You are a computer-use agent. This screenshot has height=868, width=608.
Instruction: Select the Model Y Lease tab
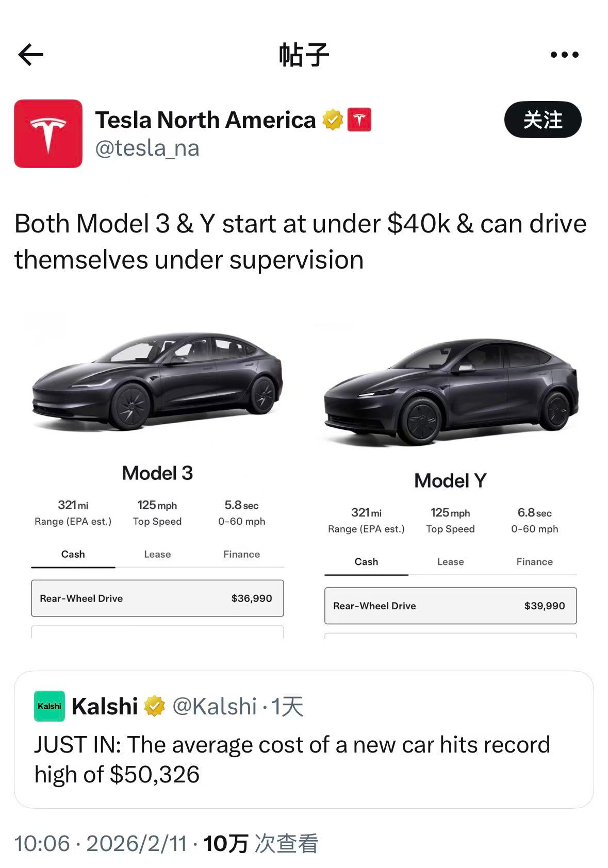450,562
